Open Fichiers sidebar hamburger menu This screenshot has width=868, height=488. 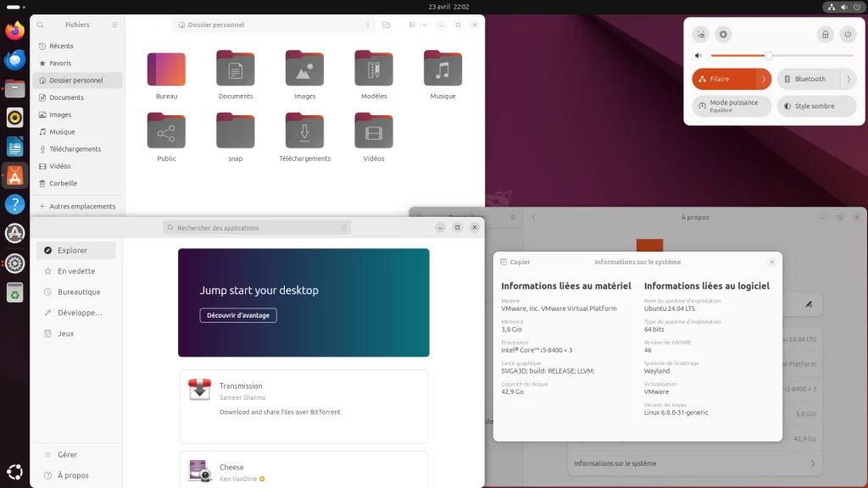tap(114, 25)
